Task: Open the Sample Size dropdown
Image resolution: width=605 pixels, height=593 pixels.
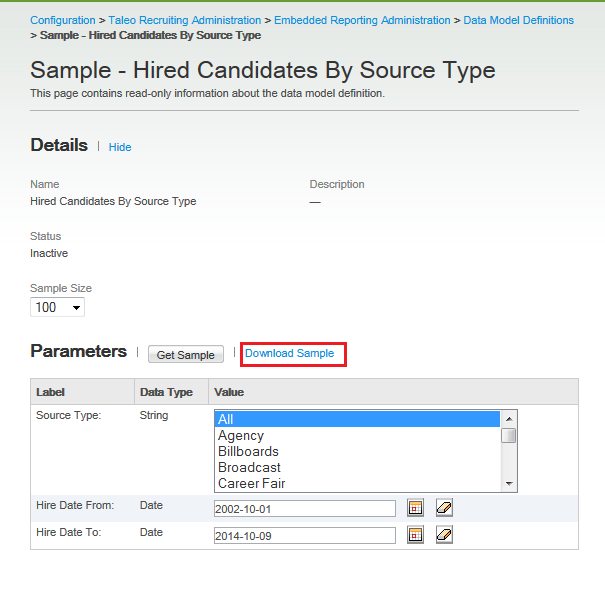Action: pos(58,307)
